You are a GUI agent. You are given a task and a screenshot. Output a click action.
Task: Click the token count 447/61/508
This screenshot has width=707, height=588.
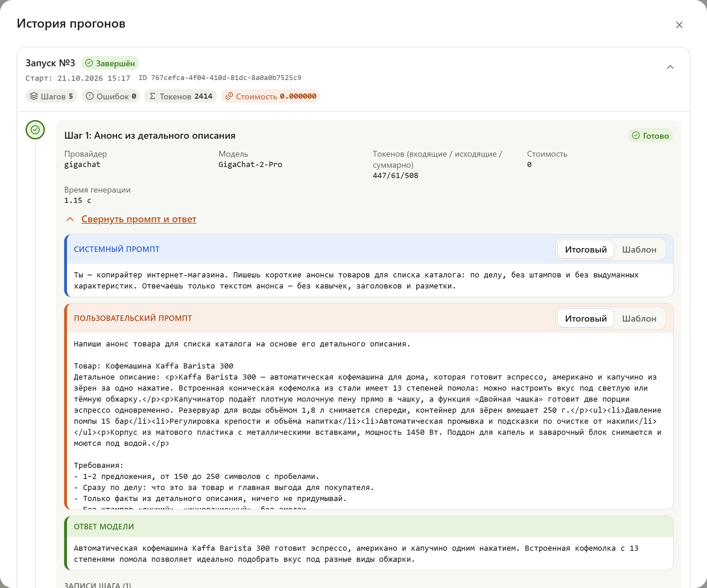395,176
